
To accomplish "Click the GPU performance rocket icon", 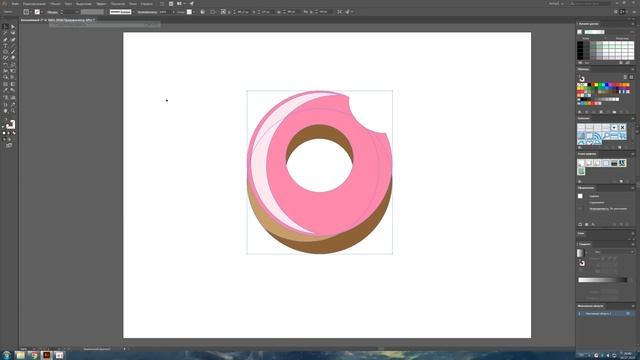I will click(191, 4).
